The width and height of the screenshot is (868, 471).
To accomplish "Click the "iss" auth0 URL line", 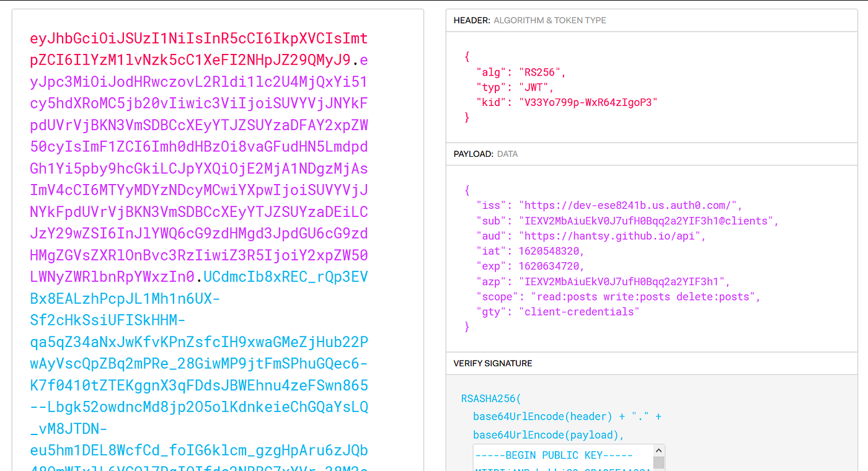I will (609, 205).
